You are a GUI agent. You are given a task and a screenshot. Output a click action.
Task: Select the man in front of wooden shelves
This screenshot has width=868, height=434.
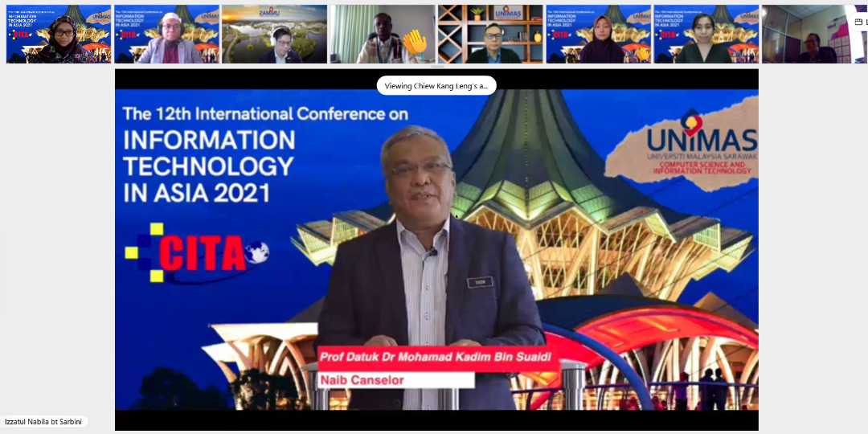[x=489, y=35]
